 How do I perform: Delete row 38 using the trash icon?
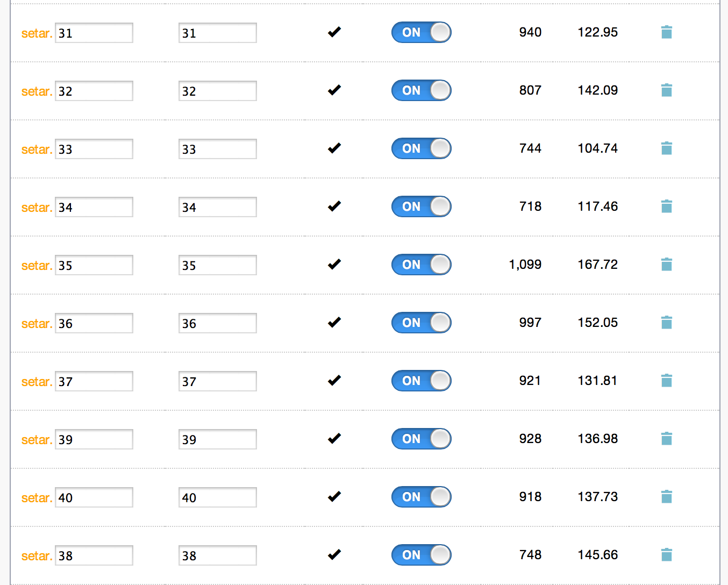[x=666, y=555]
